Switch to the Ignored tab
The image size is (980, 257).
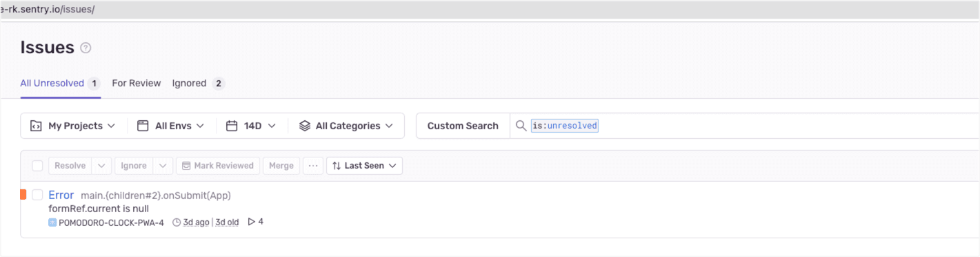(x=198, y=83)
